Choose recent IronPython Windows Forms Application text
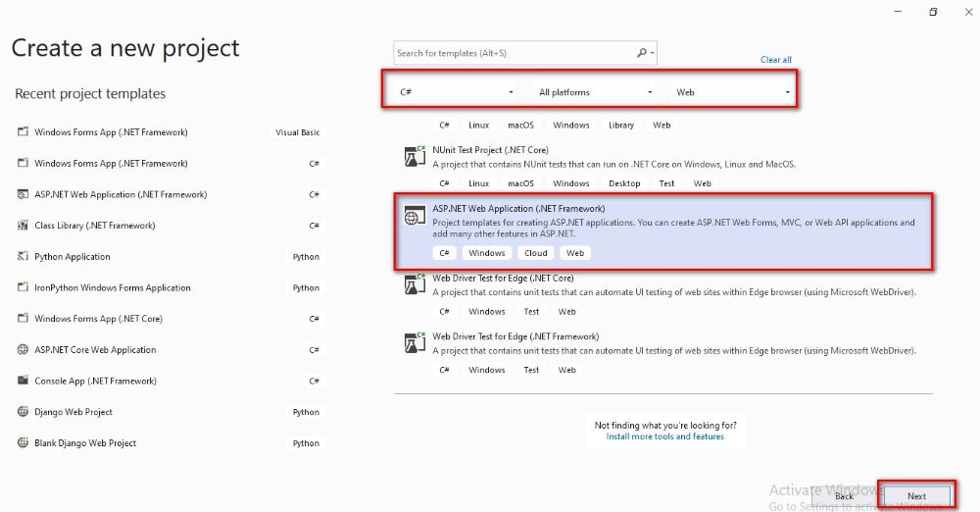The width and height of the screenshot is (980, 512). 113,288
